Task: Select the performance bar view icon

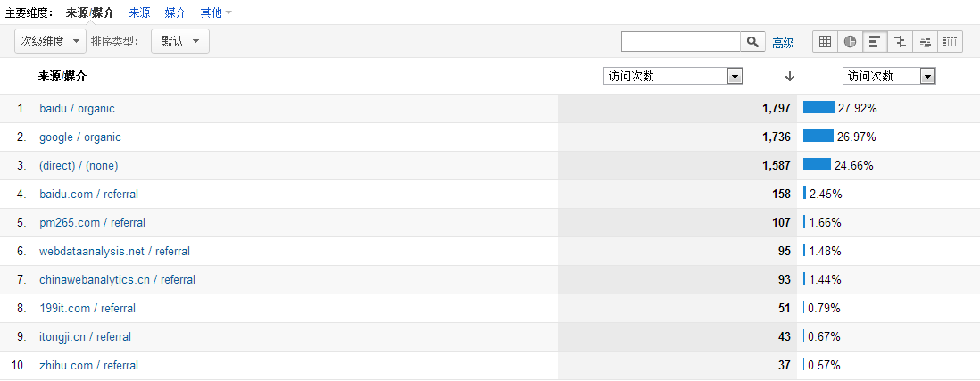Action: pyautogui.click(x=875, y=42)
